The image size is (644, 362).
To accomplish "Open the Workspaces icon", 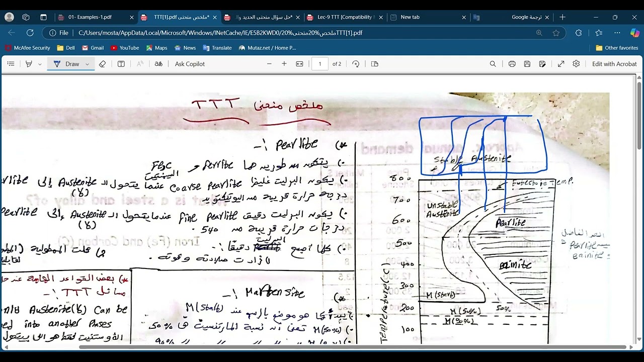I will click(x=26, y=17).
